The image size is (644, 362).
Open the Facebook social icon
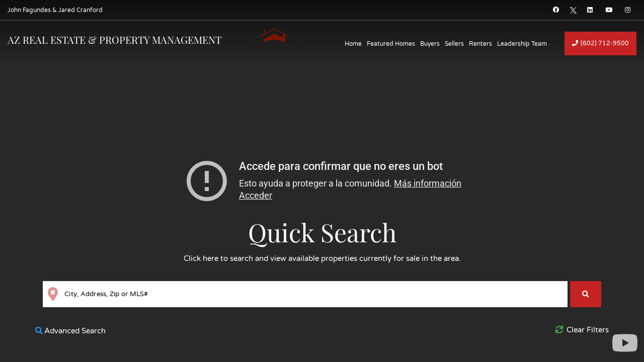556,10
